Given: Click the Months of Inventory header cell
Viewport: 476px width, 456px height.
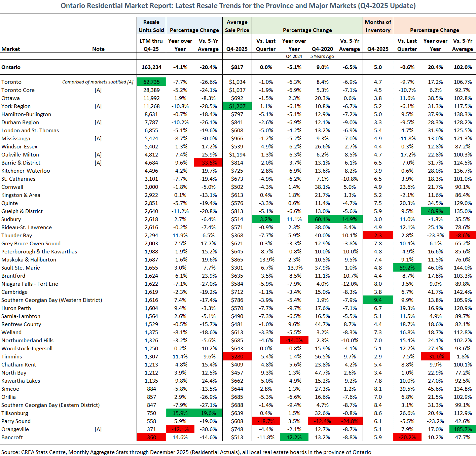Looking at the screenshot, I should coord(378,26).
